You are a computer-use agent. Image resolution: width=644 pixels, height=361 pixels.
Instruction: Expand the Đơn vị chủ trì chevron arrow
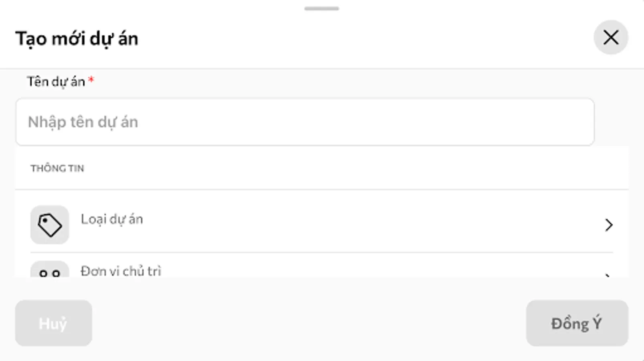tap(608, 275)
